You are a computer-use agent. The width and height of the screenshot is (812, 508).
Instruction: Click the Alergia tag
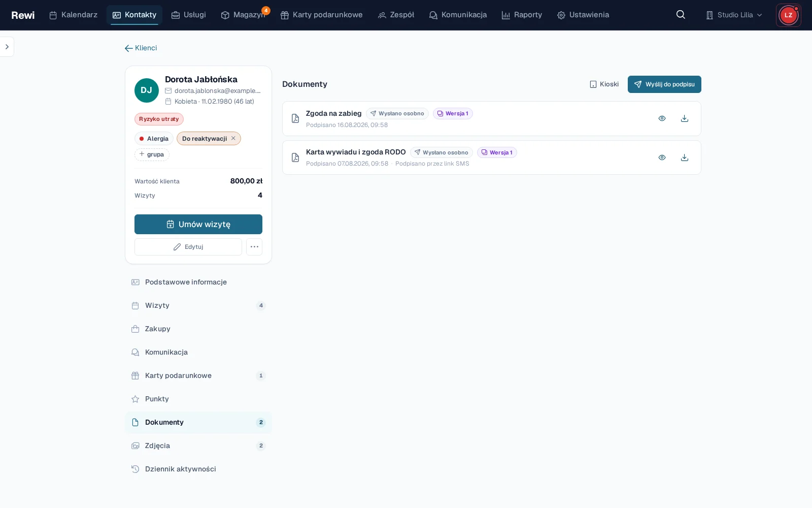click(154, 139)
